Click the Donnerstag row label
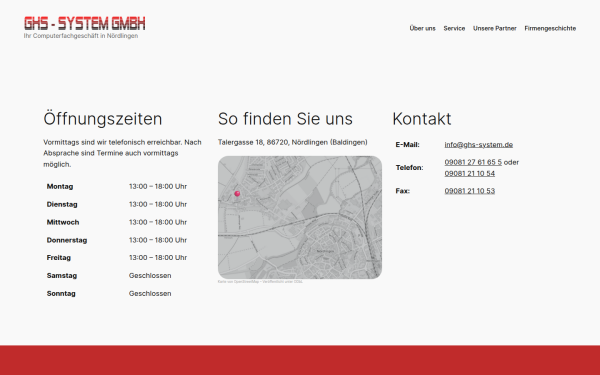Screen dimensions: 600x375 click(x=67, y=240)
